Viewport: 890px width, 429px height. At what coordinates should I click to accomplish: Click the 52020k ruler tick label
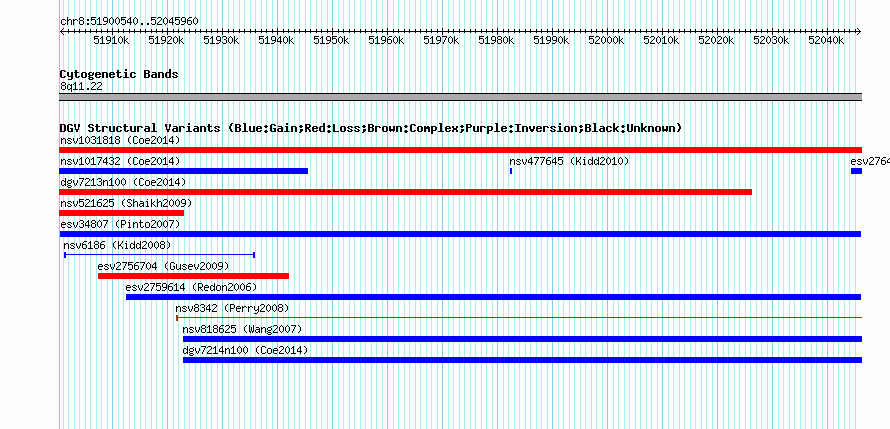point(716,40)
